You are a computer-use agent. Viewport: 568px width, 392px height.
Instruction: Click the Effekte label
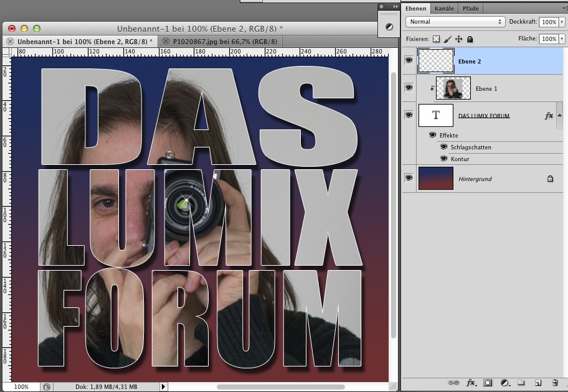[449, 136]
